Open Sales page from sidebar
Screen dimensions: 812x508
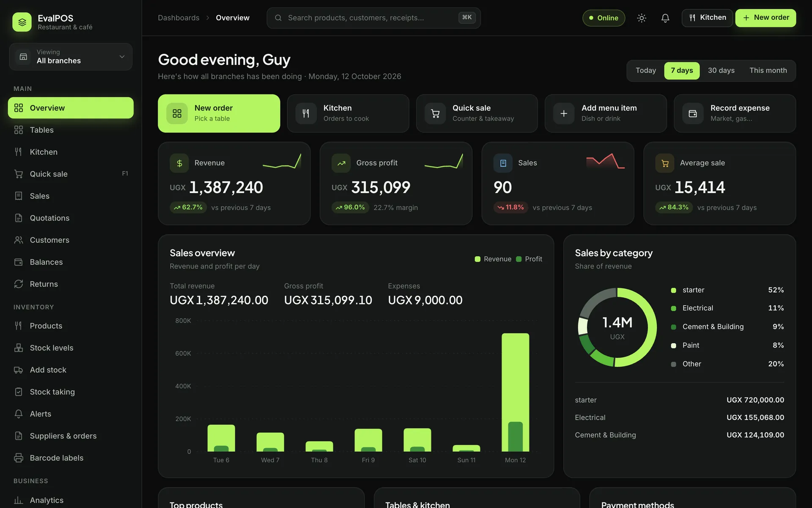[x=71, y=196]
